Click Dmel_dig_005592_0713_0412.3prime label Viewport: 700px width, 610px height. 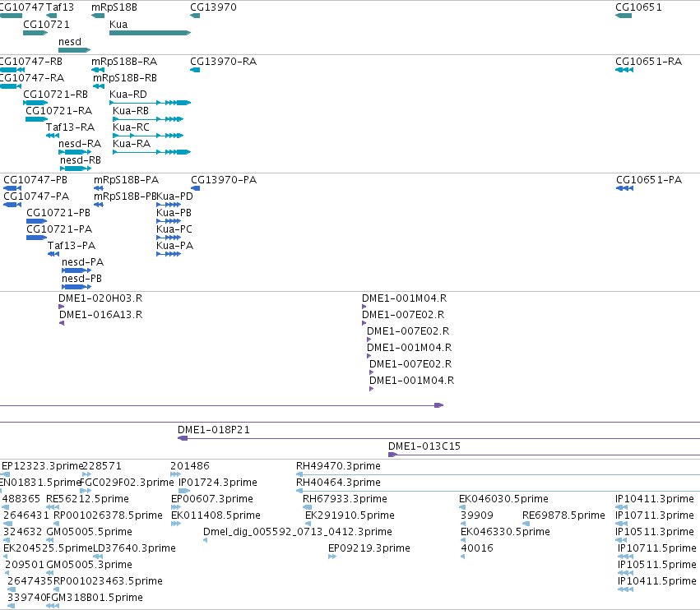point(297,533)
